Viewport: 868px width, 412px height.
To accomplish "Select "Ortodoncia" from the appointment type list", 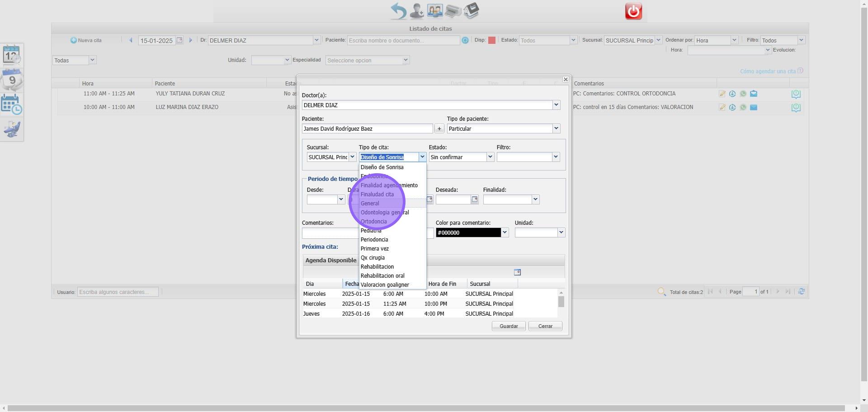I will pyautogui.click(x=373, y=222).
